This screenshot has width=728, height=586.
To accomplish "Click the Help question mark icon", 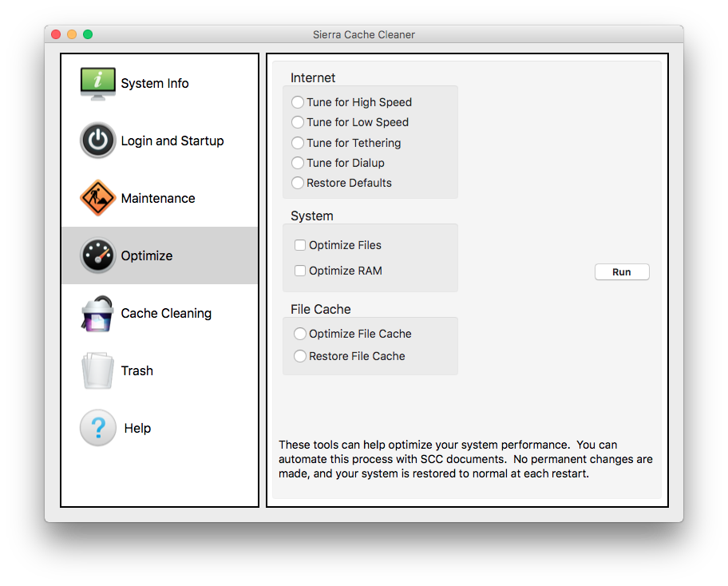I will click(x=97, y=428).
